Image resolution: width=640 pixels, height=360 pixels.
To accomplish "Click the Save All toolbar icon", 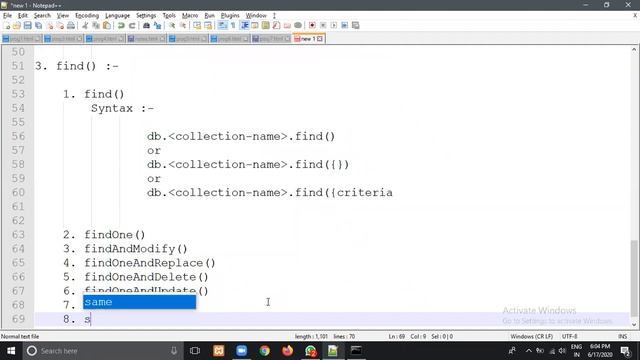I will click(x=38, y=25).
